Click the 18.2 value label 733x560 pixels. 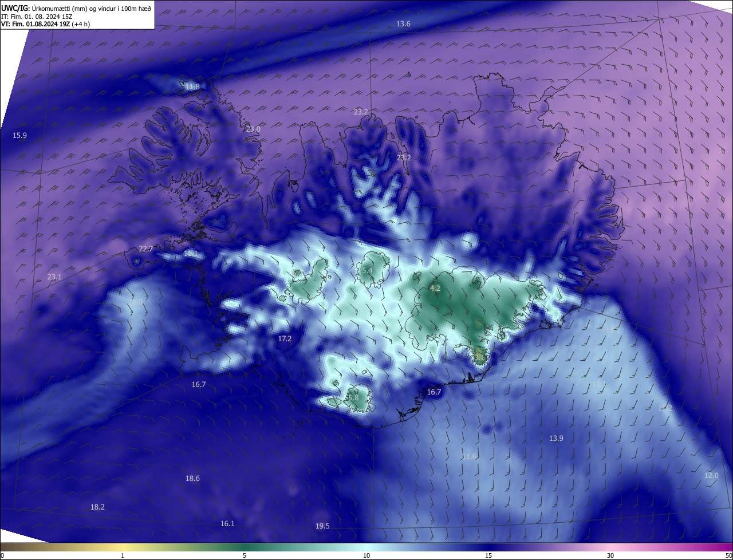point(97,507)
